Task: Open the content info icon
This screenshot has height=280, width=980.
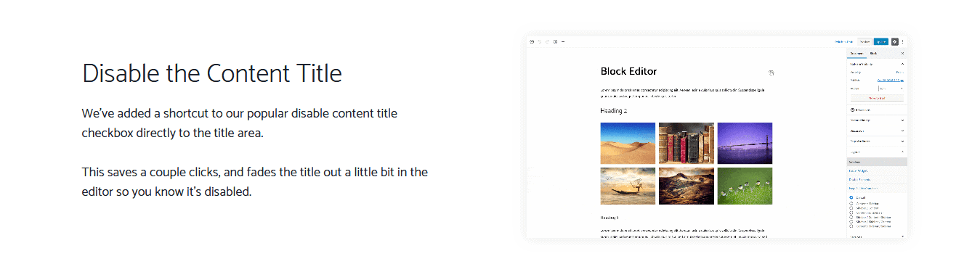Action: pos(555,41)
